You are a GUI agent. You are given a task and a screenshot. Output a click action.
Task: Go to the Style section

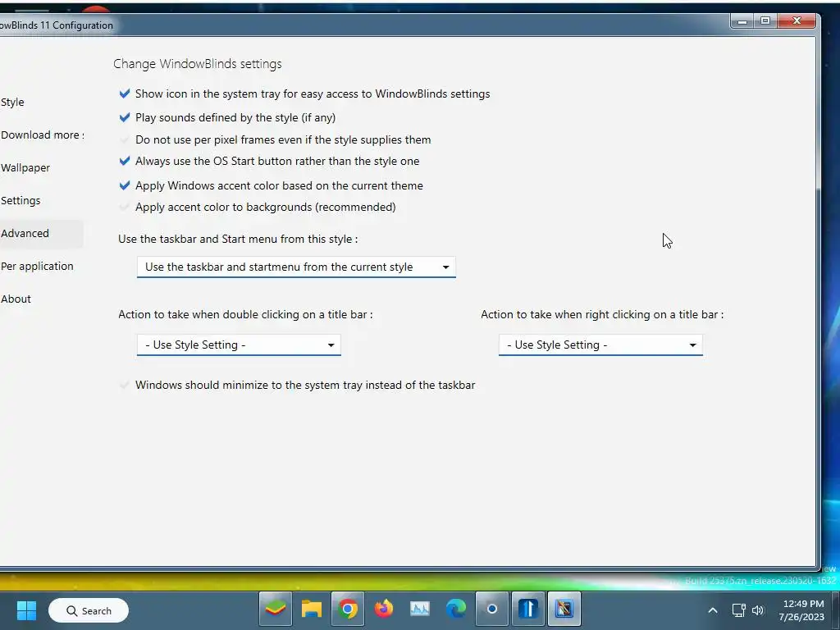[x=12, y=103]
